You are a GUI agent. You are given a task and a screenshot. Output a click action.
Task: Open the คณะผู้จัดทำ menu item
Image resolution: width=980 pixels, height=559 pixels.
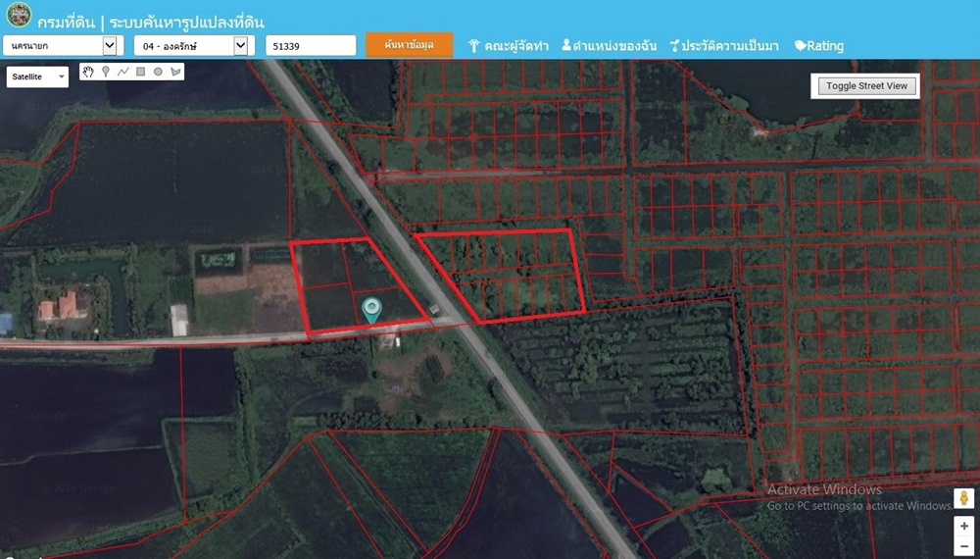pyautogui.click(x=508, y=46)
